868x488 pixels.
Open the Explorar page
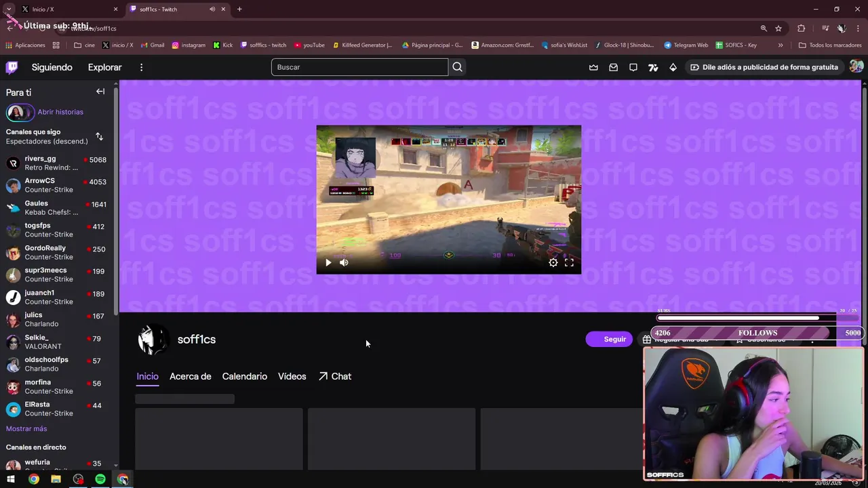[x=104, y=67]
